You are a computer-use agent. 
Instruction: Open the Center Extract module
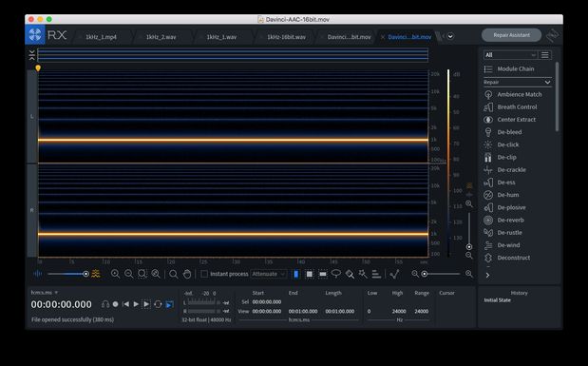(510, 120)
